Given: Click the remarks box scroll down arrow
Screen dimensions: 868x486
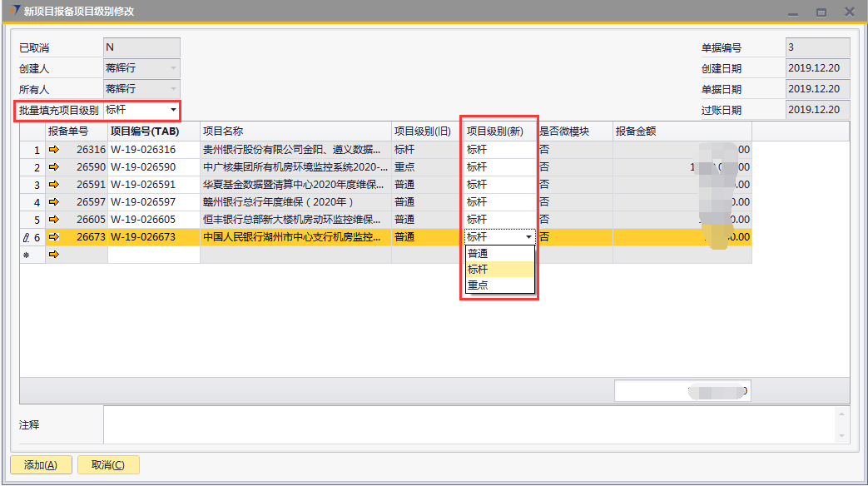Looking at the screenshot, I should coord(842,436).
